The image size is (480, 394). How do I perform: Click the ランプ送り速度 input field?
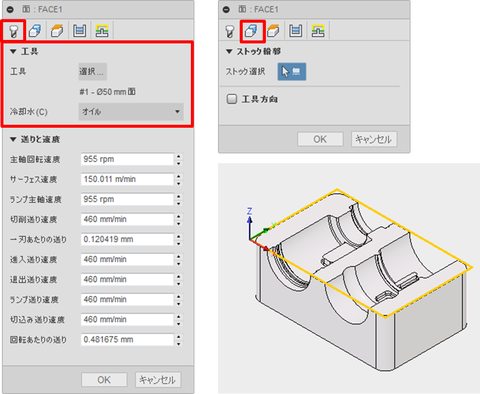(127, 299)
